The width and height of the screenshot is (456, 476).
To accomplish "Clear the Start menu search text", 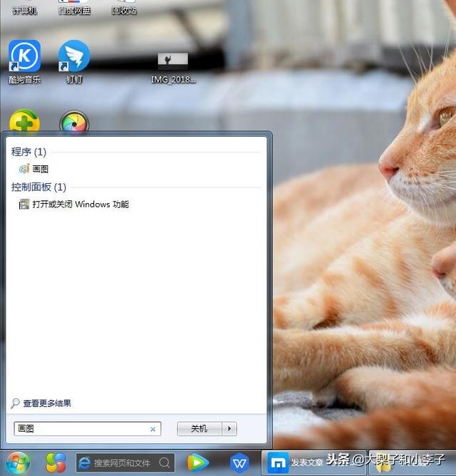I will pyautogui.click(x=152, y=429).
